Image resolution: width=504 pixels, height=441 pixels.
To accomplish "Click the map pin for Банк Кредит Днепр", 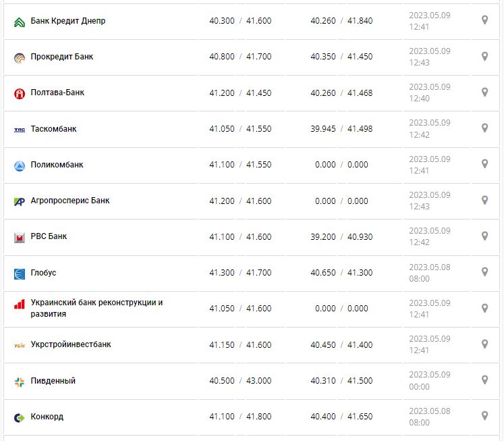I will coord(484,20).
